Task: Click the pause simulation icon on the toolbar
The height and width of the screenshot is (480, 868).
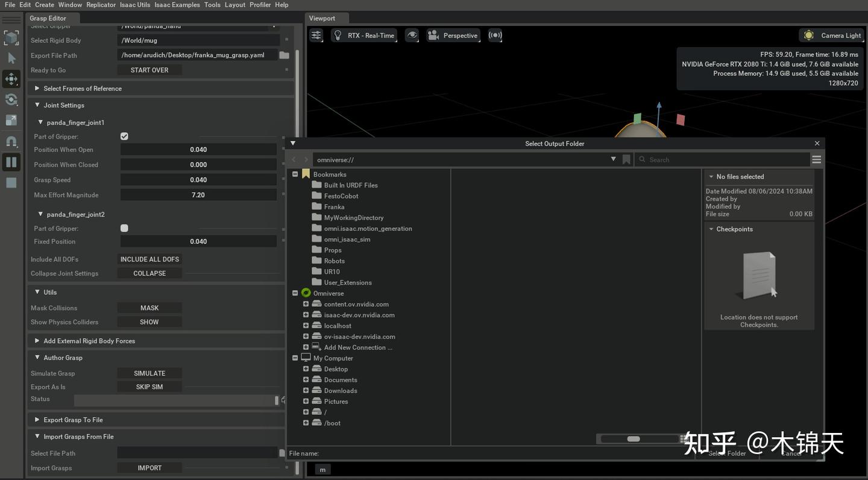Action: (11, 162)
